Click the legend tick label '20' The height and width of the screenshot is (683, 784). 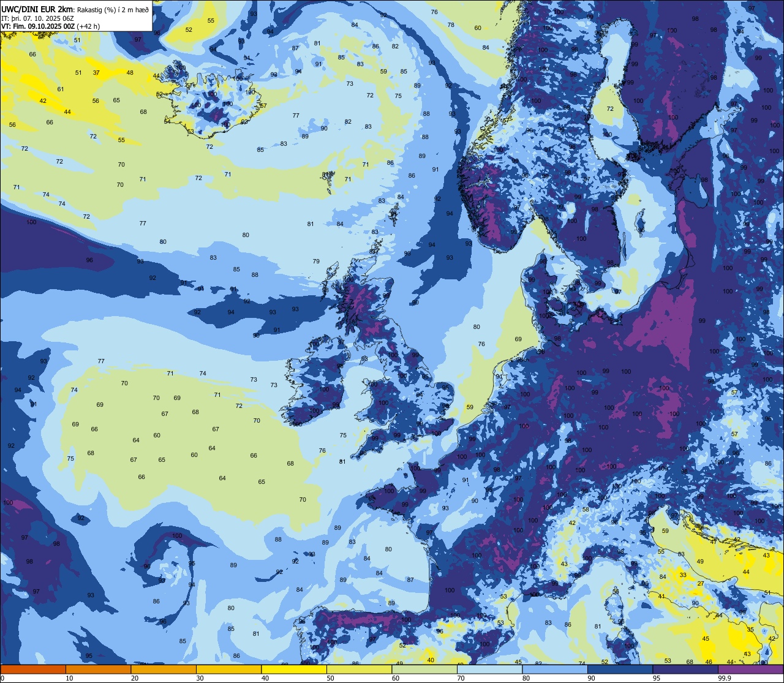pos(135,678)
